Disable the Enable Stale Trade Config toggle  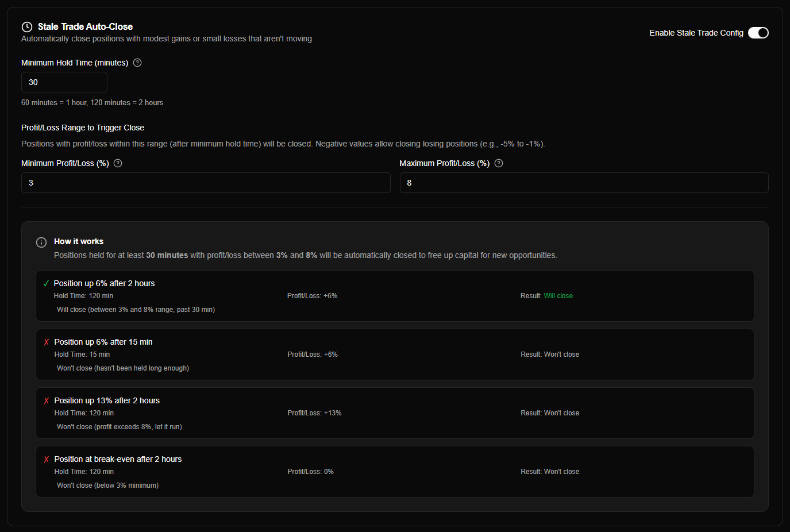pyautogui.click(x=758, y=33)
